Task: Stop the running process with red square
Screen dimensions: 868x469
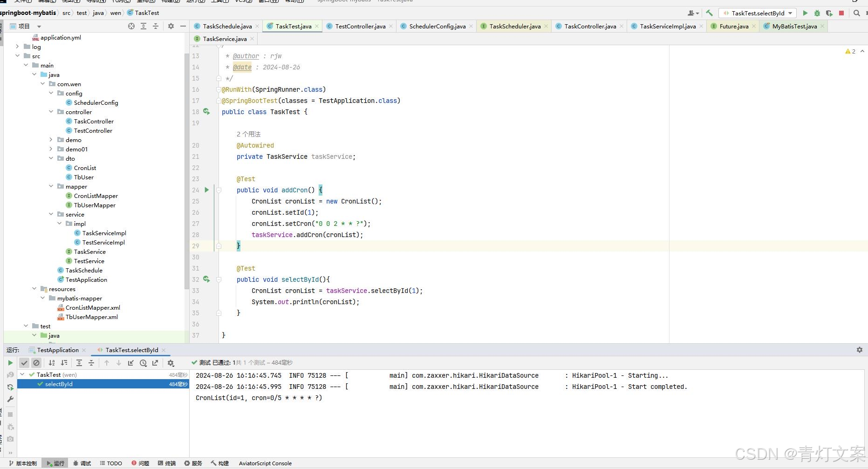Action: [x=841, y=13]
